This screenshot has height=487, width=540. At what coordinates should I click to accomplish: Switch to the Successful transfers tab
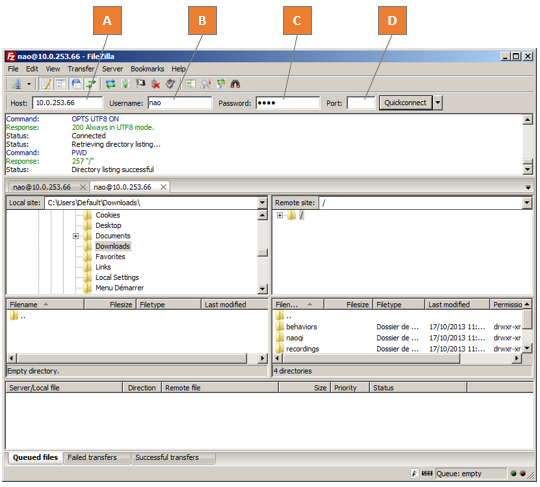click(167, 457)
